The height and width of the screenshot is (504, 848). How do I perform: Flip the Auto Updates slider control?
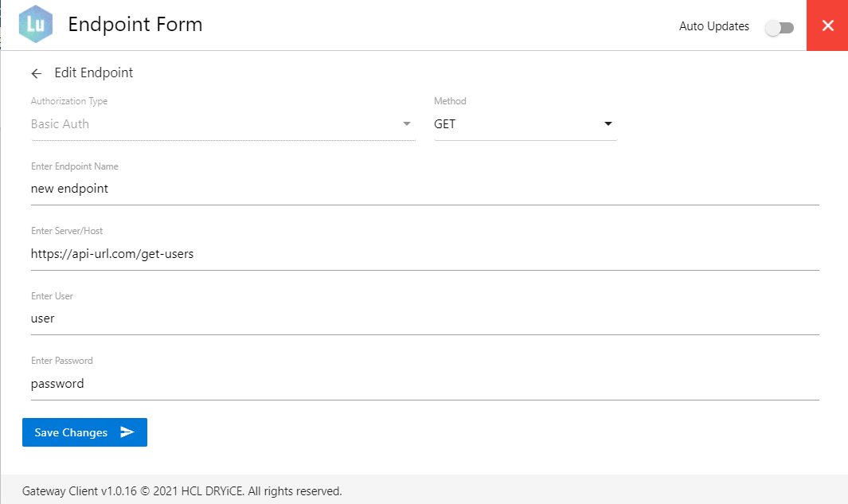click(779, 26)
